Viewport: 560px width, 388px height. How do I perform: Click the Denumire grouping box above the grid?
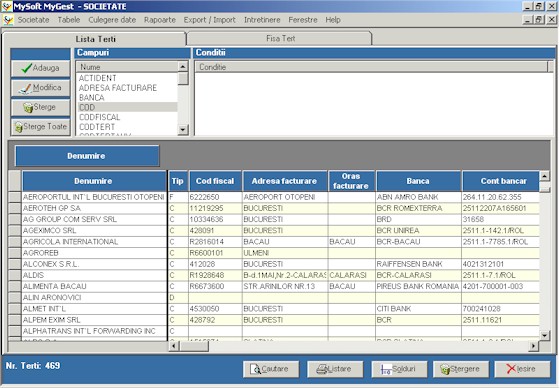point(87,156)
